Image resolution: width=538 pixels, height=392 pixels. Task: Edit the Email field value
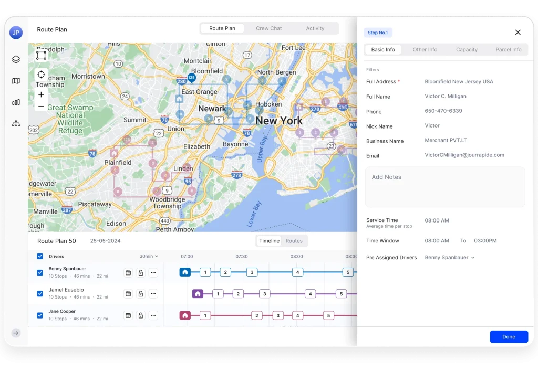pos(464,155)
